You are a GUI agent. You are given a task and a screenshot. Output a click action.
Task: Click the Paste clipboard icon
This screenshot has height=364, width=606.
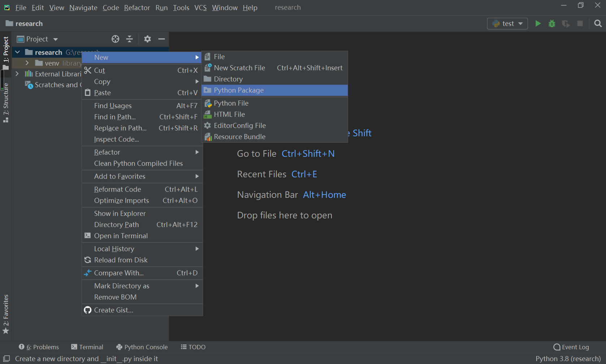(87, 92)
